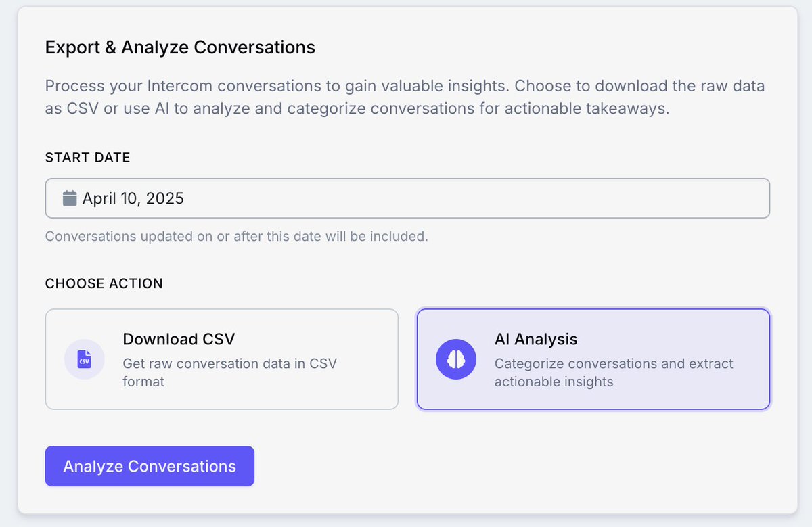Click the helper text below the date field
Image resolution: width=812 pixels, height=527 pixels.
click(x=236, y=237)
